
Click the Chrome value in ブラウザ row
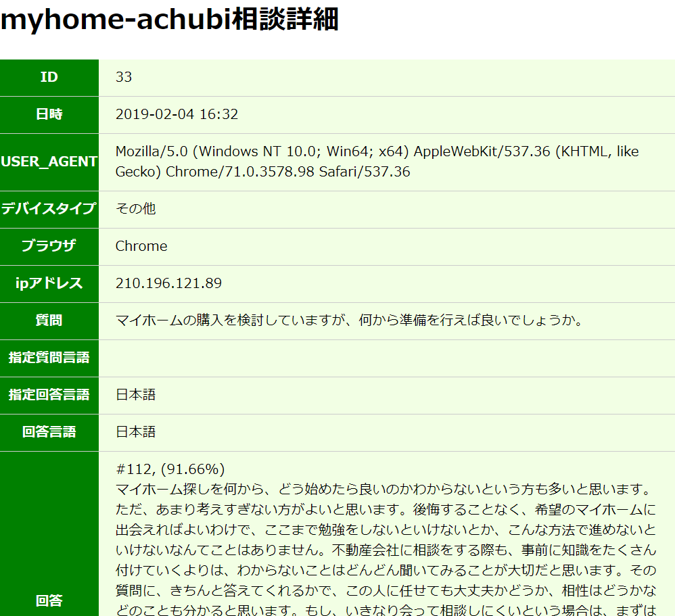141,246
